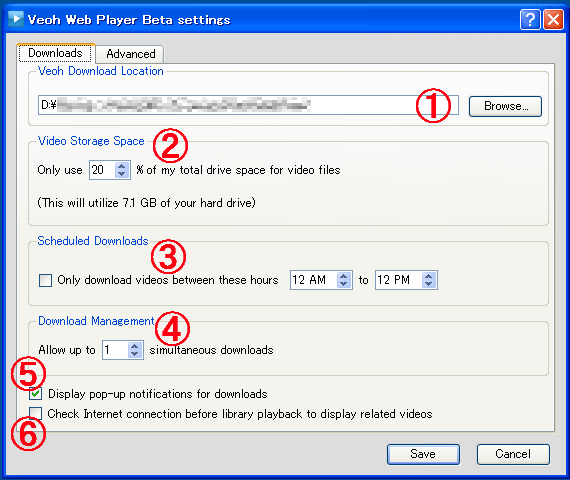Image resolution: width=570 pixels, height=480 pixels.
Task: Decrease start hour 12 AM down arrow
Action: 344,284
